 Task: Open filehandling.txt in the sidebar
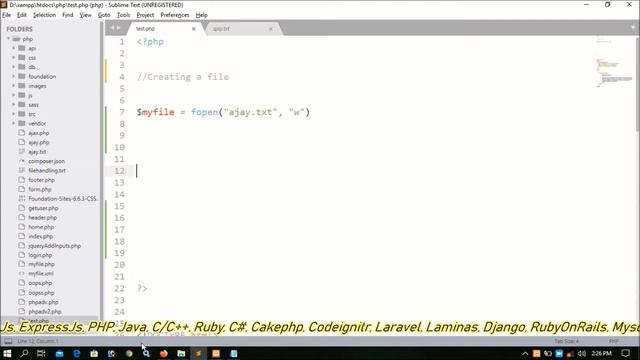click(47, 171)
